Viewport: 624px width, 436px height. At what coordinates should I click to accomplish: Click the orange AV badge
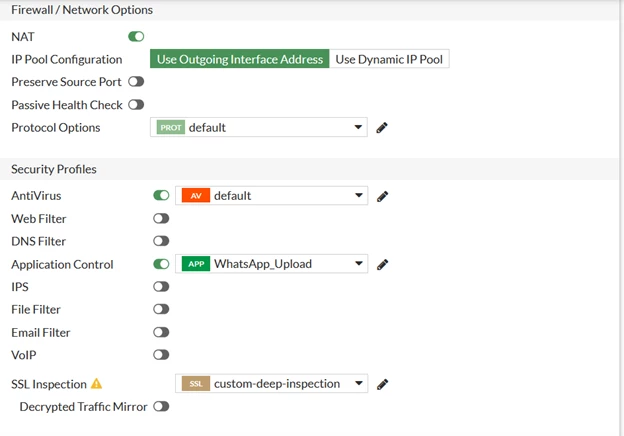[x=196, y=196]
